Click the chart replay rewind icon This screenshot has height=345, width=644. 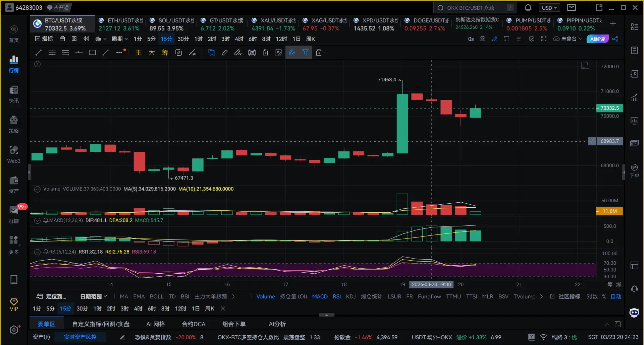pos(86,39)
